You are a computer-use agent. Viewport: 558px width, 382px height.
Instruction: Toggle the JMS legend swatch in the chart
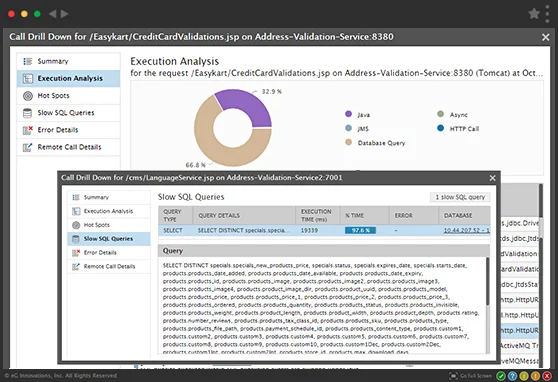348,128
